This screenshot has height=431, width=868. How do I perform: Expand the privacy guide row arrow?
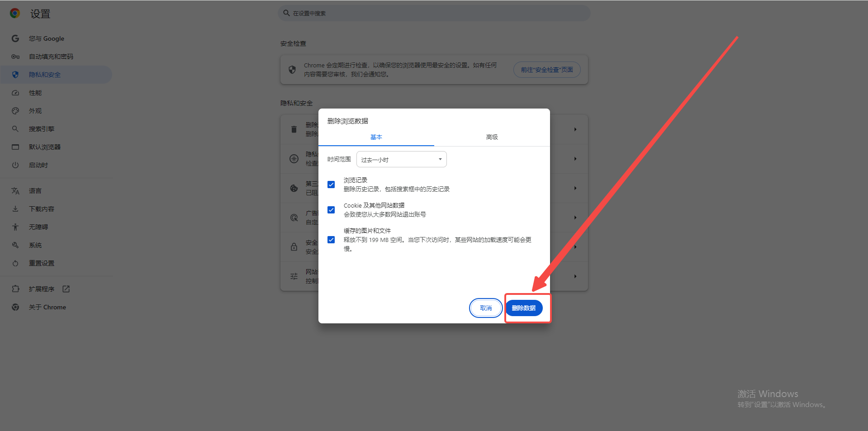(x=575, y=159)
